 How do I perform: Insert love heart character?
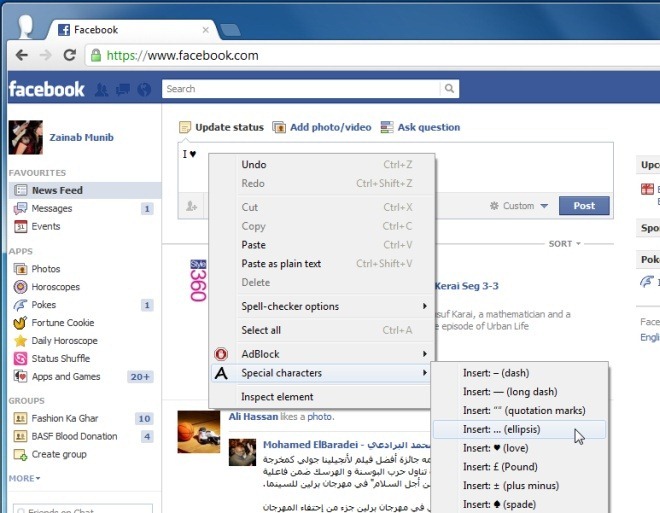[519, 448]
